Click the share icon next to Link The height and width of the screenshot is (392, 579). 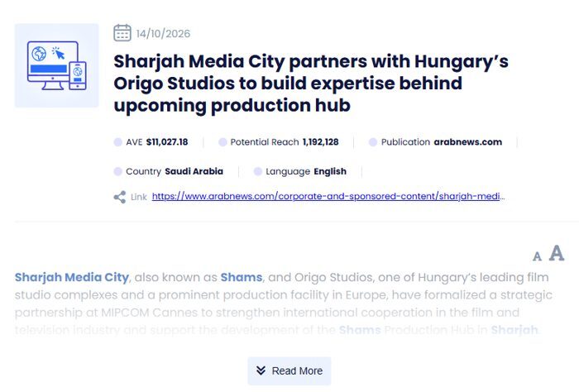120,197
